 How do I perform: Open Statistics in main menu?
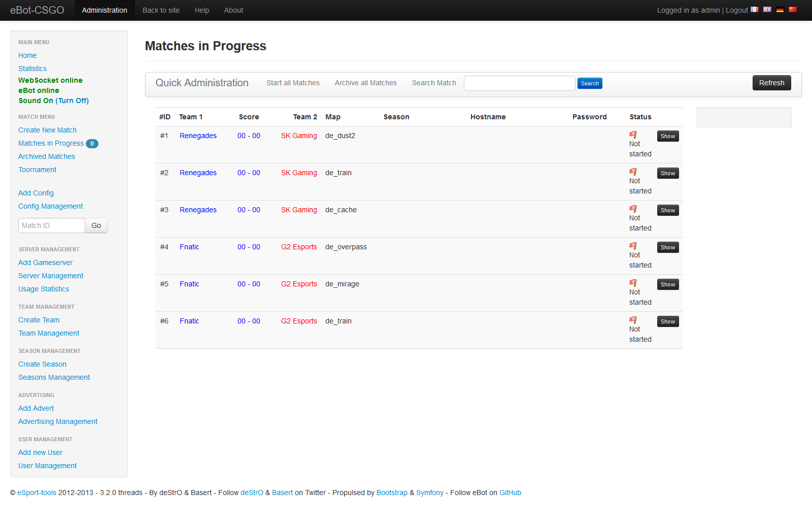[x=32, y=69]
